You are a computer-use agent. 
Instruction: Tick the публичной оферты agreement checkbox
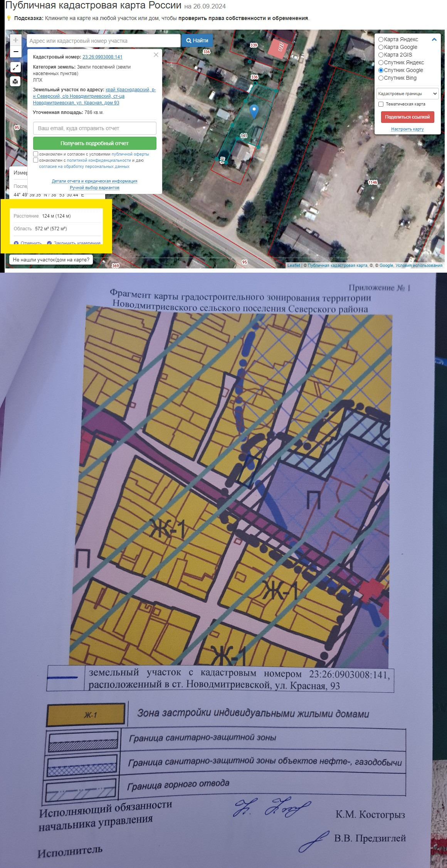coord(35,154)
